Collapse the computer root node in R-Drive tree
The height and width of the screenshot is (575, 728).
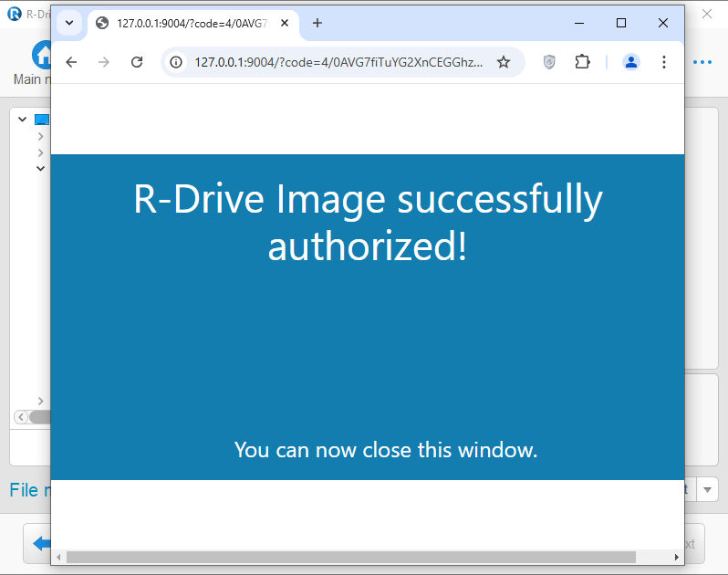(x=22, y=119)
